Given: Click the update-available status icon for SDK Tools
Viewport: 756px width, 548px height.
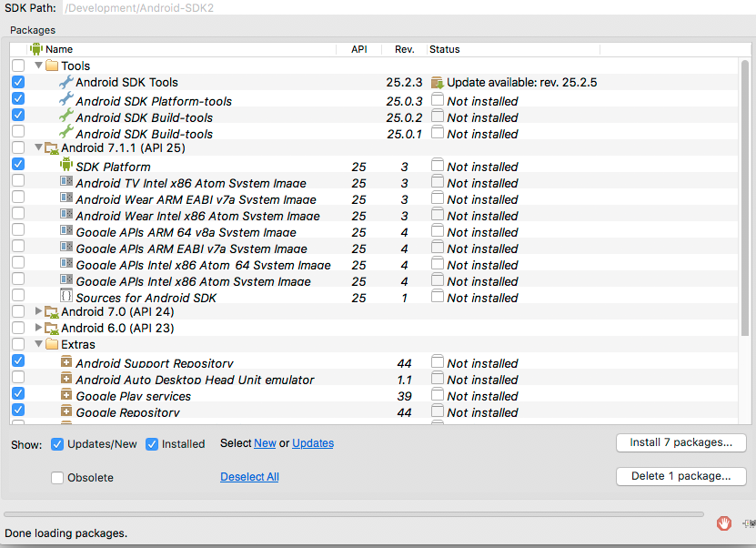Looking at the screenshot, I should click(437, 83).
